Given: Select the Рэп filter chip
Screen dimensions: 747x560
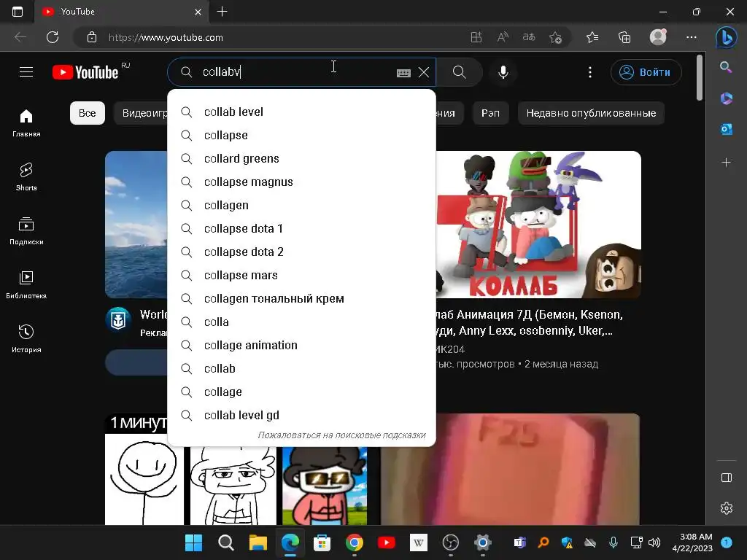Looking at the screenshot, I should tap(490, 113).
